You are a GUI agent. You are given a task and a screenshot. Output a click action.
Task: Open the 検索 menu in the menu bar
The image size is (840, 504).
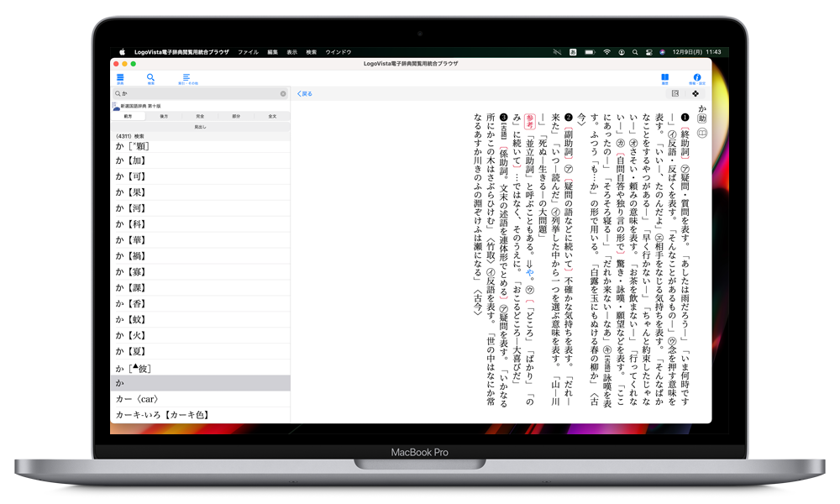pyautogui.click(x=312, y=52)
